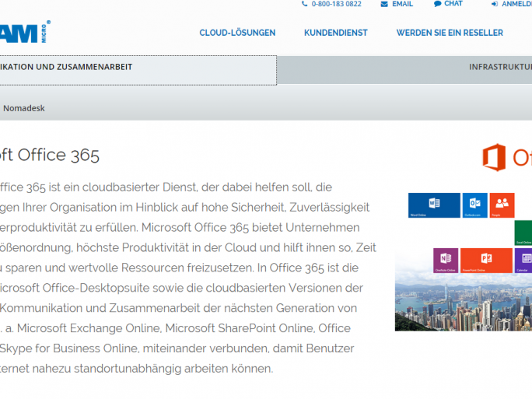This screenshot has width=532, height=399.
Task: Open Werden Sie ein Reseller menu
Action: (x=450, y=33)
